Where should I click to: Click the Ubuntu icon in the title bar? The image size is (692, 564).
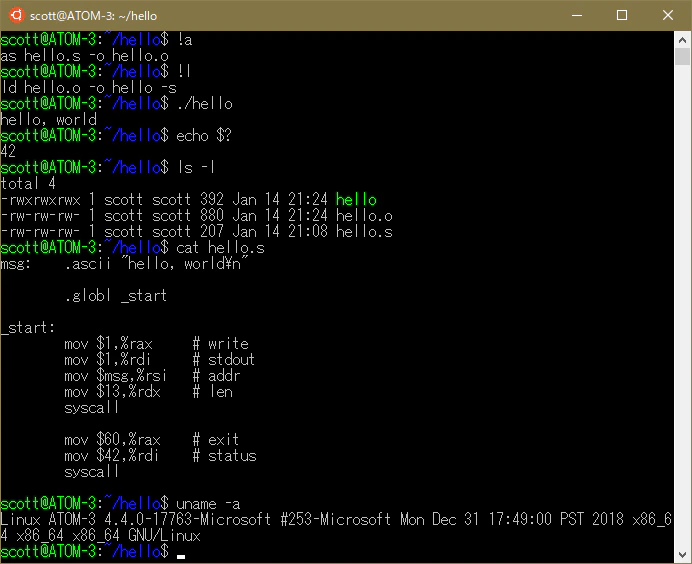[x=16, y=15]
